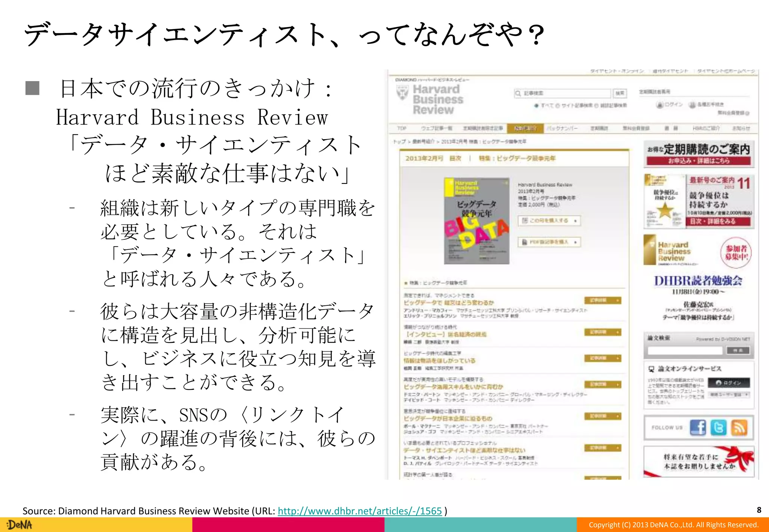Click the トップ breadcrumb link

399,141
